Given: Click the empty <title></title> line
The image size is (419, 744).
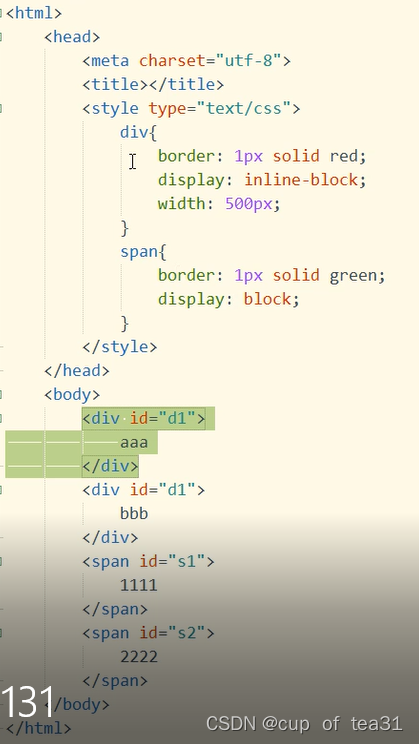Looking at the screenshot, I should 153,84.
